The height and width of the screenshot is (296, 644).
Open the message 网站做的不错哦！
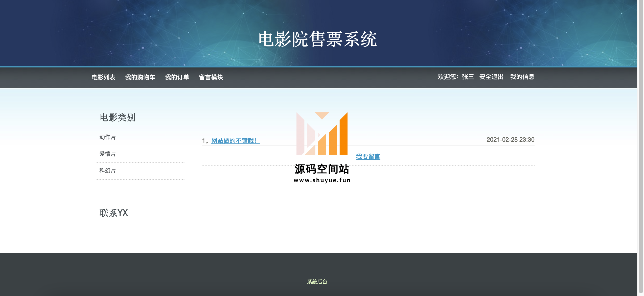(x=235, y=141)
